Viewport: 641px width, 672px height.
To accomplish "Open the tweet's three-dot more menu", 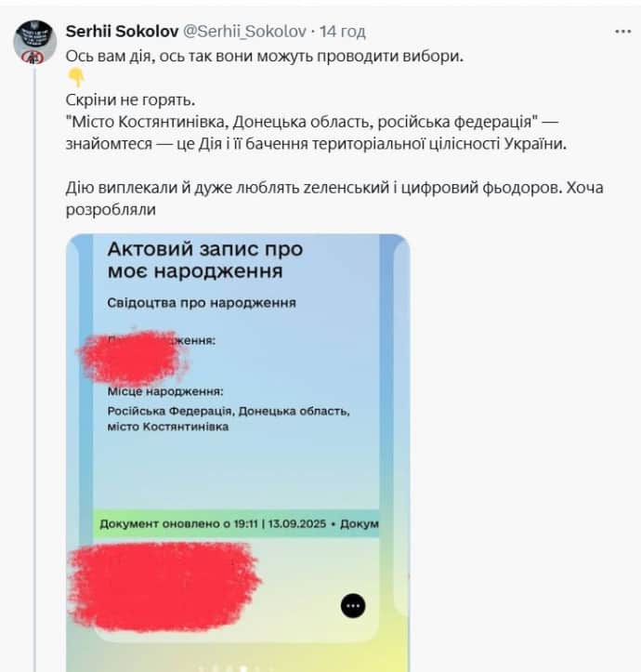I will coord(622,32).
